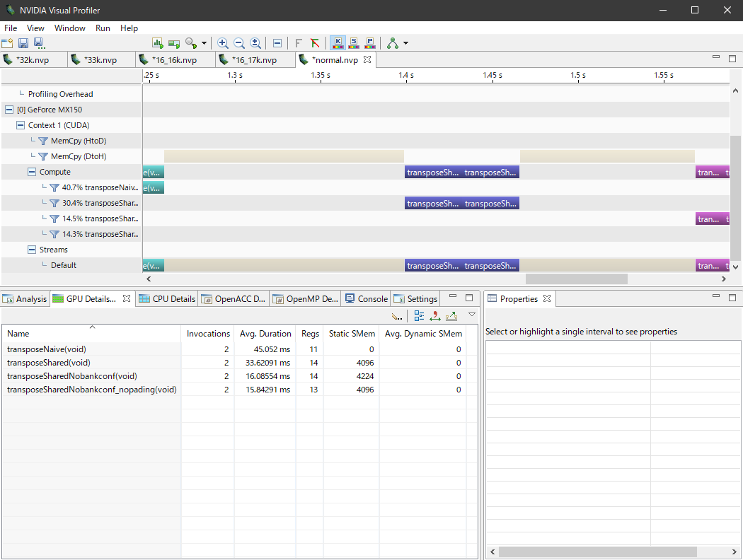The image size is (743, 560).
Task: Switch to the 16_16k.nvp tab
Action: pyautogui.click(x=173, y=60)
